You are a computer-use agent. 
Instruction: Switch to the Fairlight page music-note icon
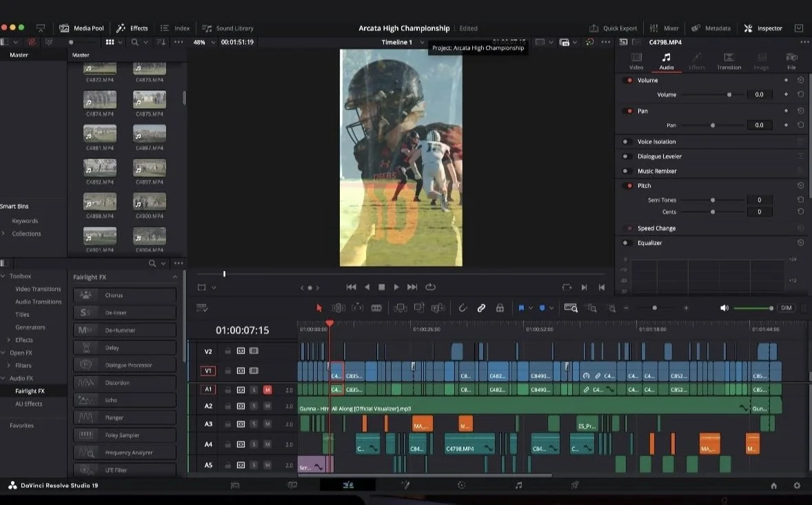click(518, 485)
